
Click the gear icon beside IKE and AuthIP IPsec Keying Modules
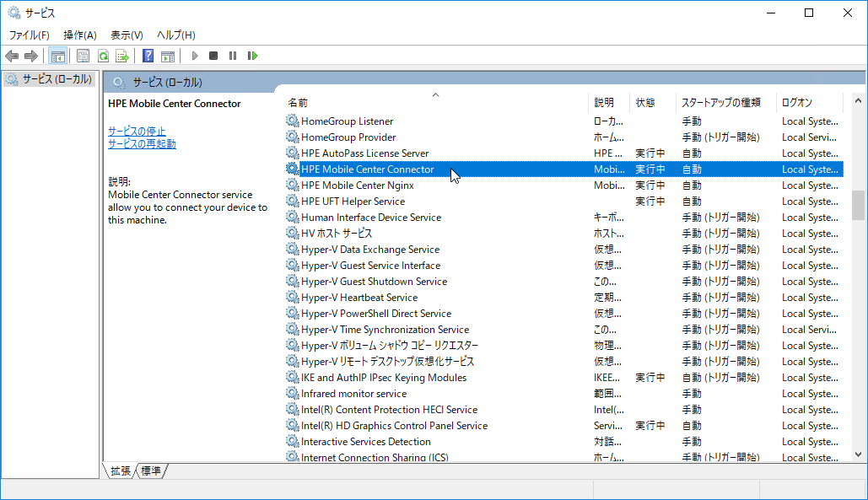point(292,377)
